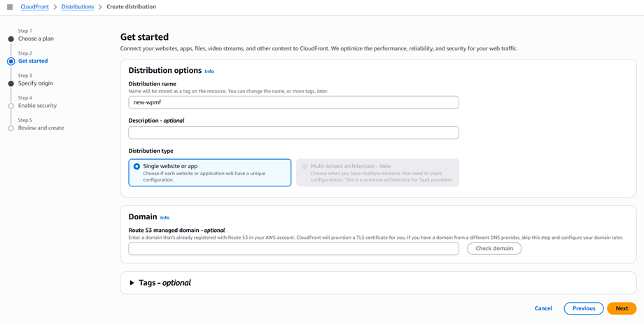
Task: Expand the Tags optional section
Action: pos(132,283)
